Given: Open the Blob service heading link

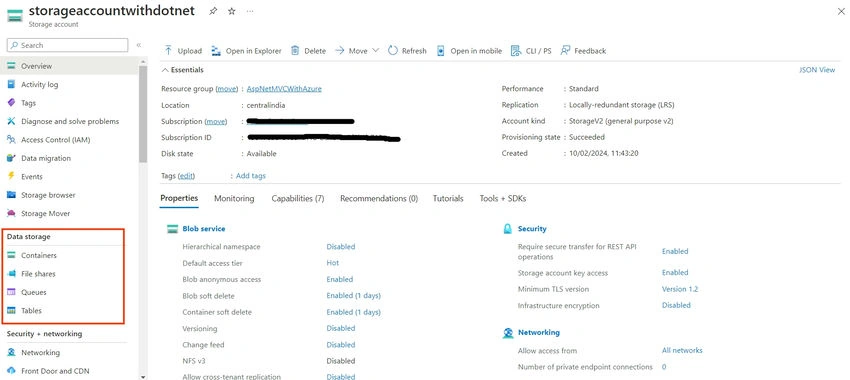Looking at the screenshot, I should [204, 229].
